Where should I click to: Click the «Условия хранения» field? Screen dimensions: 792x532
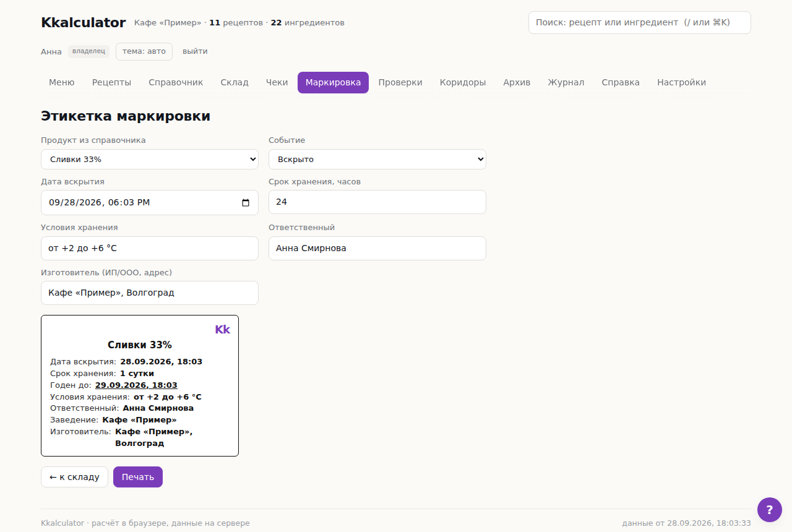150,248
